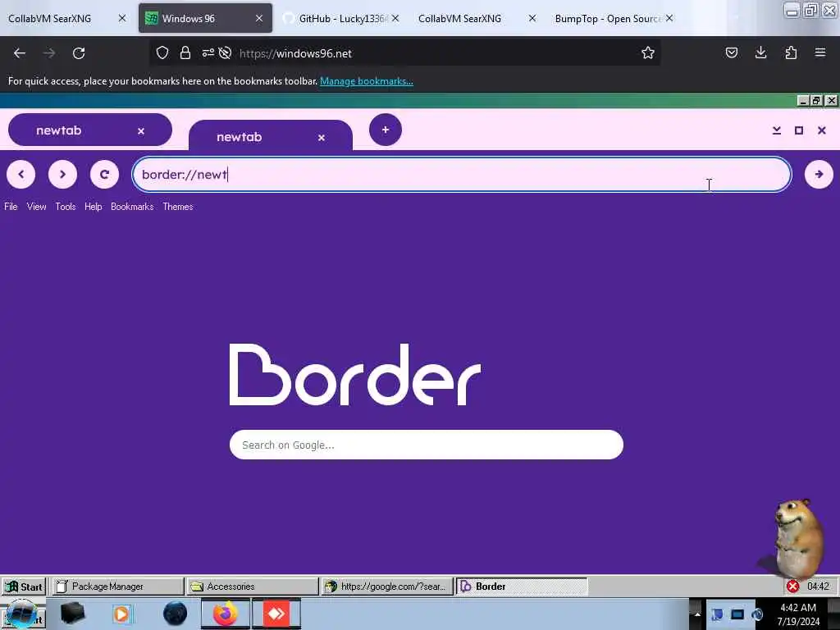Open the Tools menu in Border
840x630 pixels.
(x=66, y=207)
